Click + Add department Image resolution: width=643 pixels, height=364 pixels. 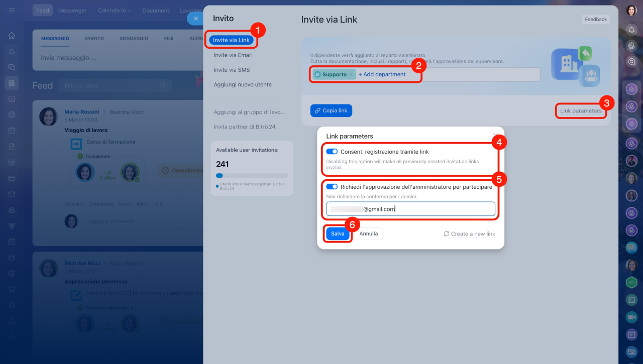382,74
